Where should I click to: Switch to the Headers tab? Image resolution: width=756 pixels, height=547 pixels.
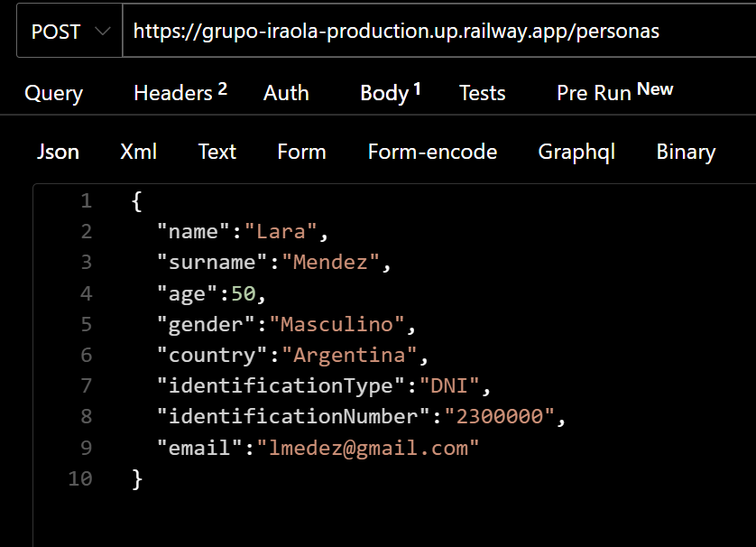coord(171,92)
